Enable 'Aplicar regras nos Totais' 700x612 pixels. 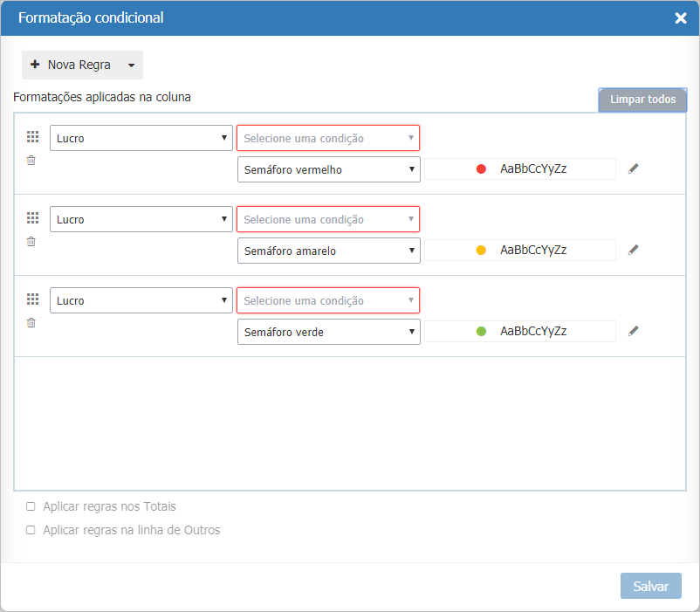tap(31, 506)
